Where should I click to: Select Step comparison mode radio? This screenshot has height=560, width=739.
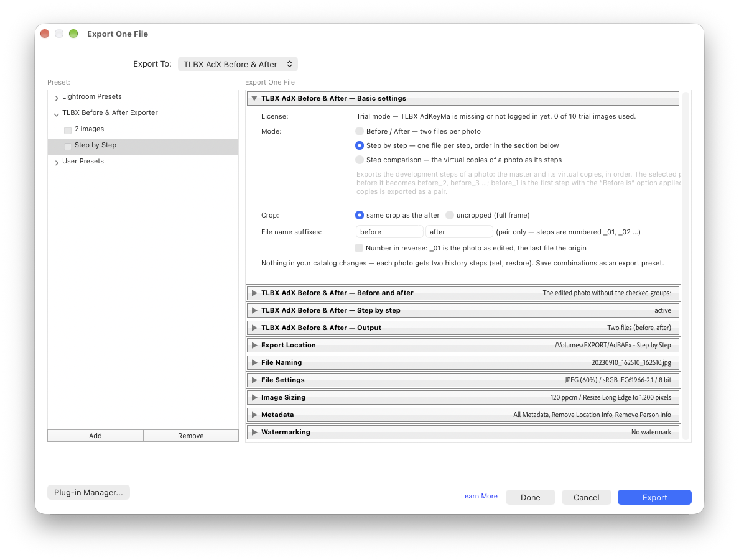(360, 160)
